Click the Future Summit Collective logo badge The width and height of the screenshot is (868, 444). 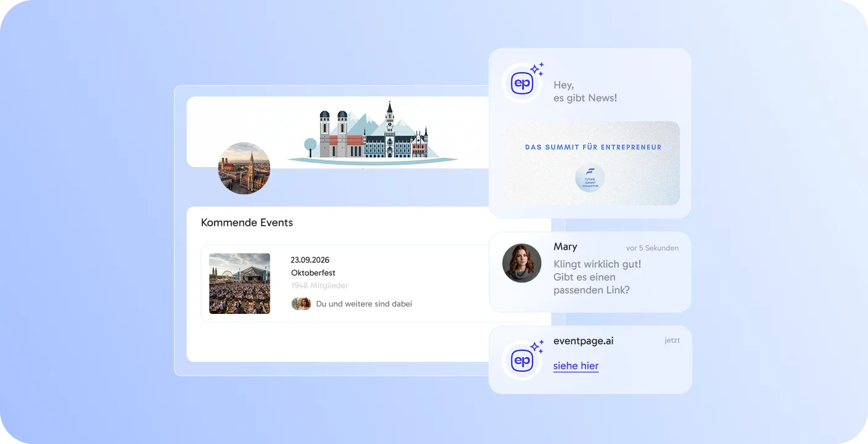(x=589, y=178)
